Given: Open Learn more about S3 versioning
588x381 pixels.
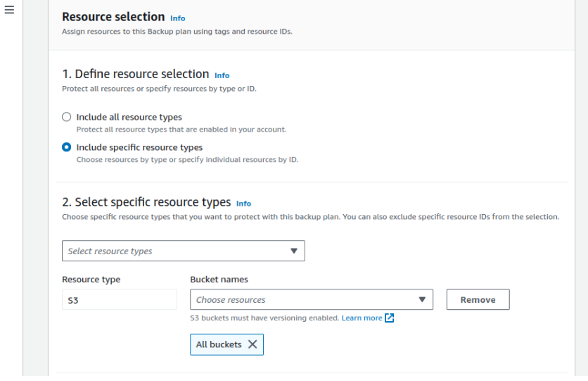Looking at the screenshot, I should point(362,318).
